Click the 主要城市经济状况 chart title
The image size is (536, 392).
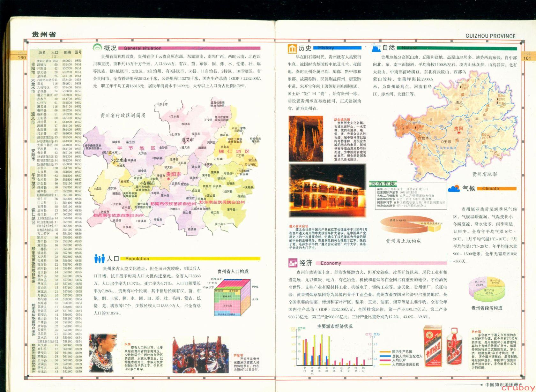tap(335, 326)
